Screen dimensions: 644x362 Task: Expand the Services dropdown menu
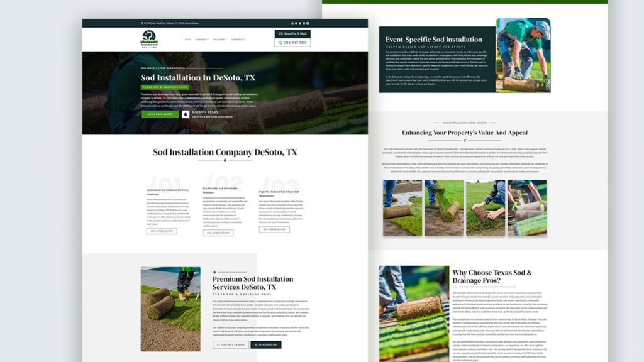pyautogui.click(x=201, y=40)
